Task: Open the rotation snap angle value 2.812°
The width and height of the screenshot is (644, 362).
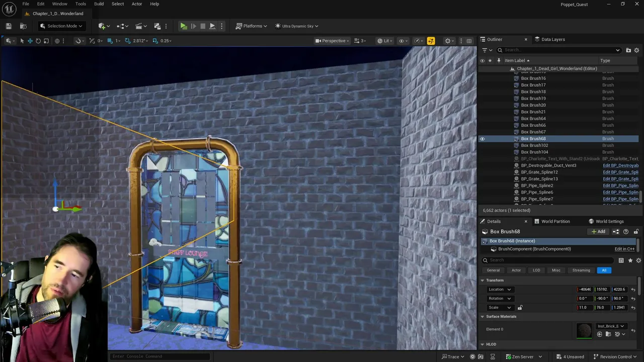Action: 141,41
